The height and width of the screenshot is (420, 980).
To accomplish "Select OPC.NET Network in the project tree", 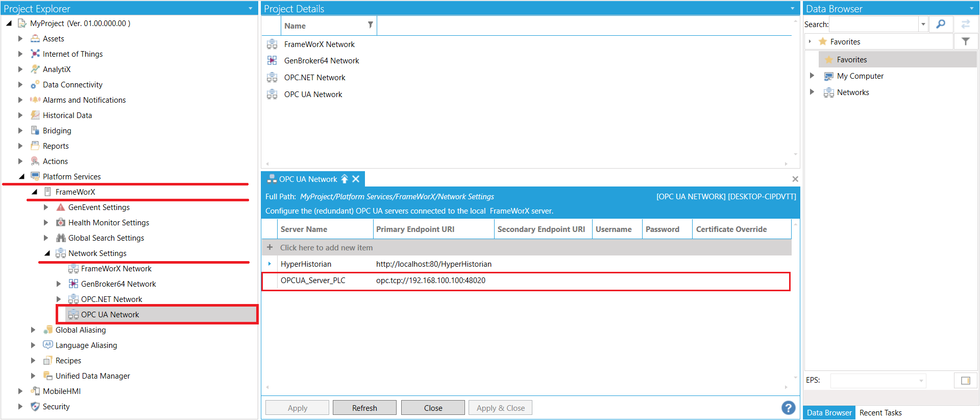I will [111, 299].
